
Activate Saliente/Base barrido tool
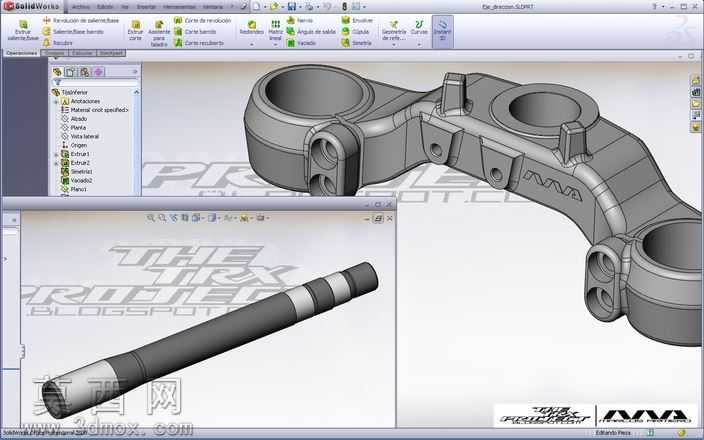coord(73,32)
